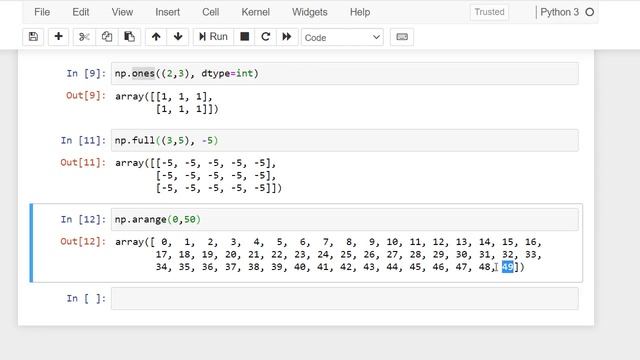Open the File menu
The width and height of the screenshot is (640, 360).
click(42, 12)
